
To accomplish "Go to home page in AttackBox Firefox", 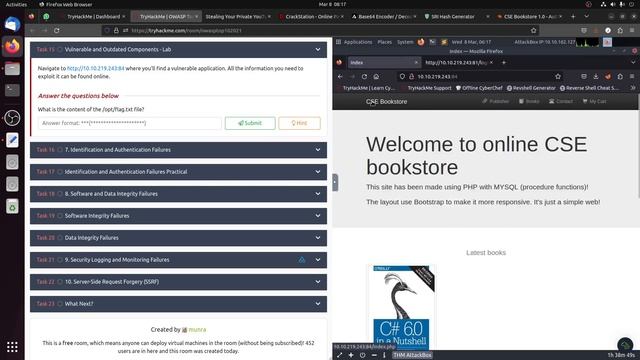I will coord(376,76).
